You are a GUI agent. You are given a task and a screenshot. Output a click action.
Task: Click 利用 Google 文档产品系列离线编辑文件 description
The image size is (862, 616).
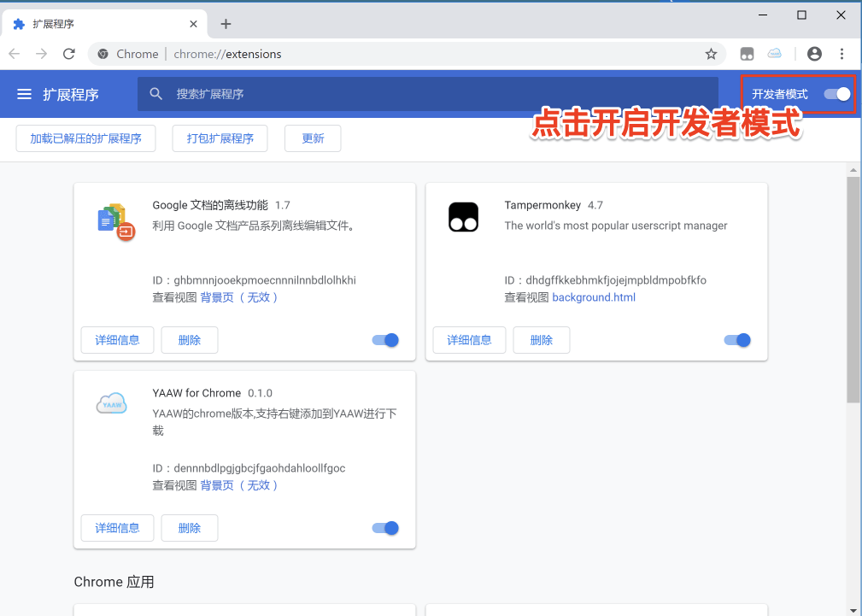(x=254, y=226)
